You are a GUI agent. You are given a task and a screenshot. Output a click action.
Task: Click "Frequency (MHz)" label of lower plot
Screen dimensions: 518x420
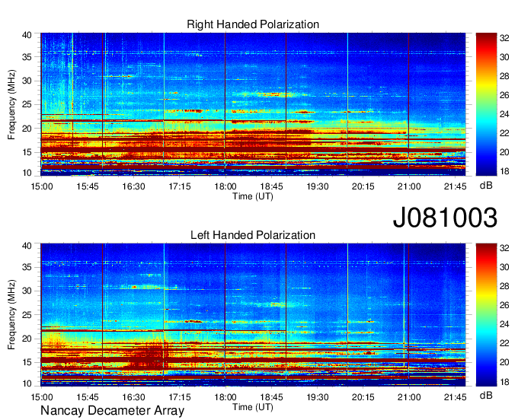click(x=11, y=315)
